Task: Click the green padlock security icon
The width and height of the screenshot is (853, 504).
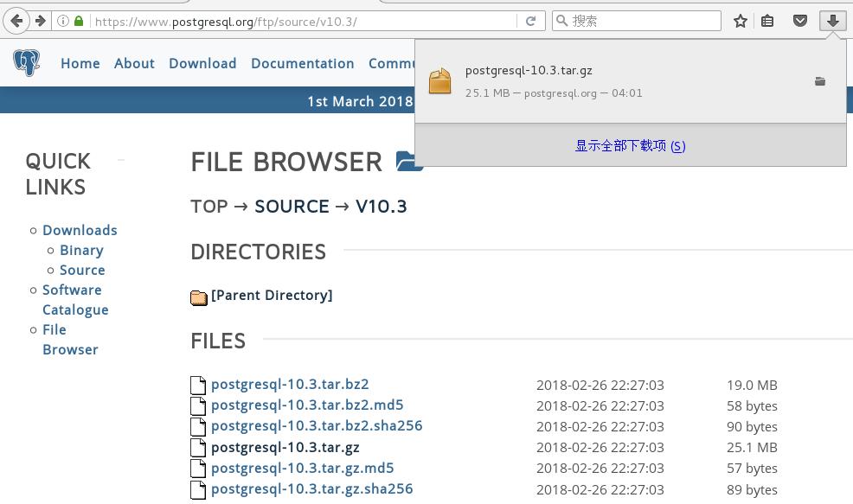Action: [x=79, y=22]
